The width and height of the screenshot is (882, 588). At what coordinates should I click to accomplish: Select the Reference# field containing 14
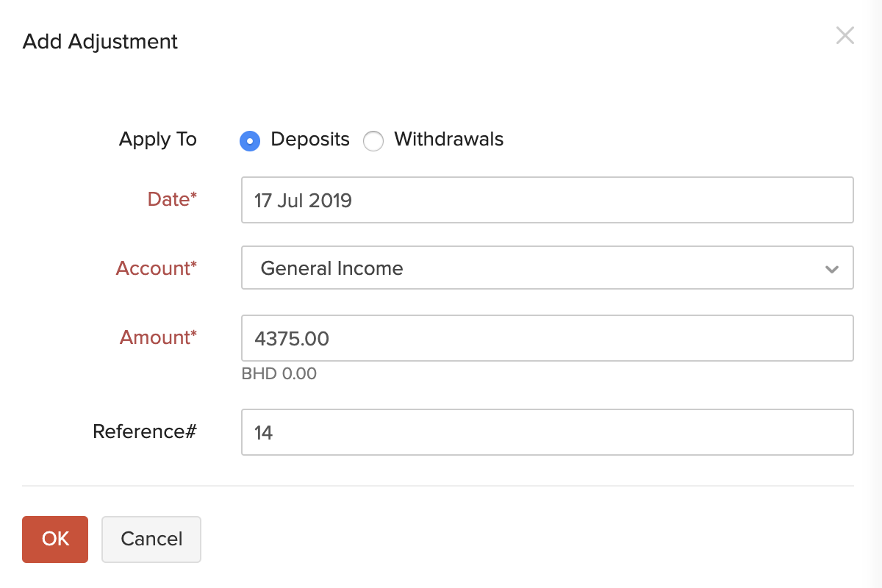(x=548, y=432)
